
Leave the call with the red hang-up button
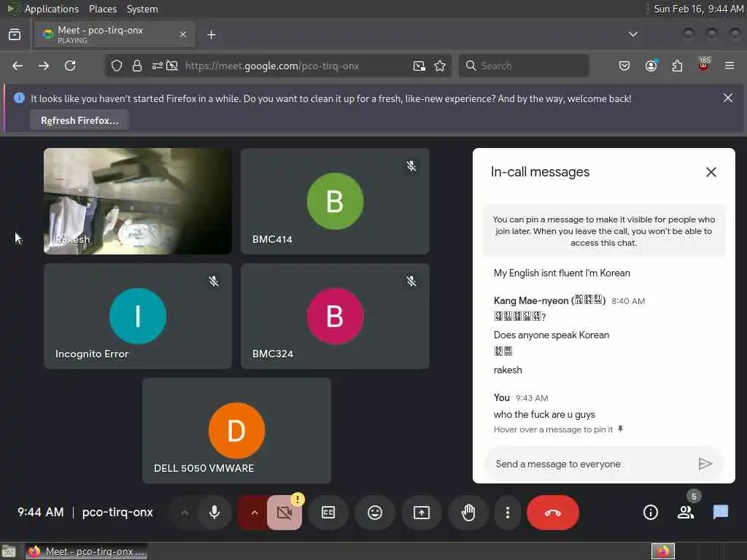pyautogui.click(x=553, y=513)
